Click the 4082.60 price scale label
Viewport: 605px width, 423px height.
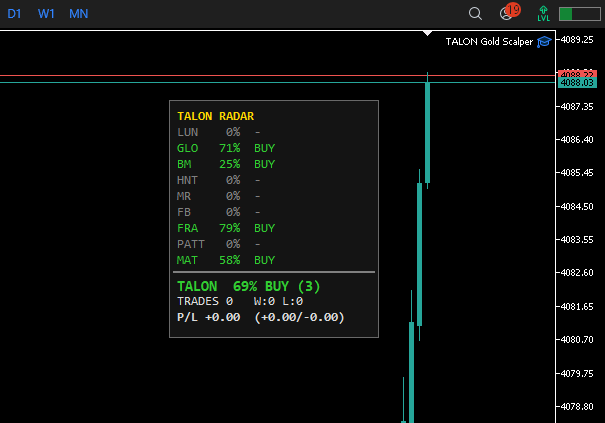577,273
